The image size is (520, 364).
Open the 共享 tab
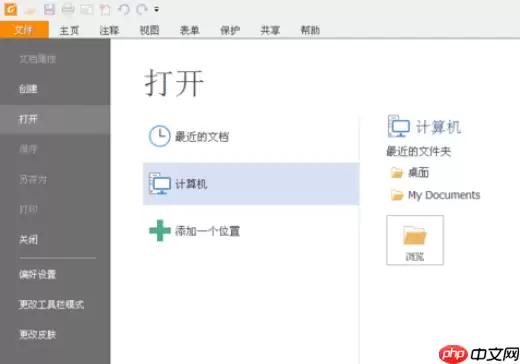point(270,30)
